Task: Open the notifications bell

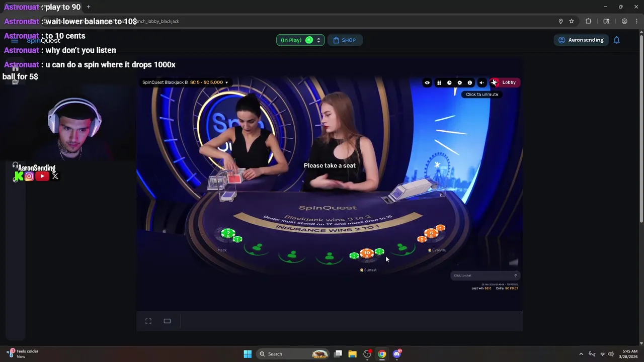Action: (x=617, y=40)
